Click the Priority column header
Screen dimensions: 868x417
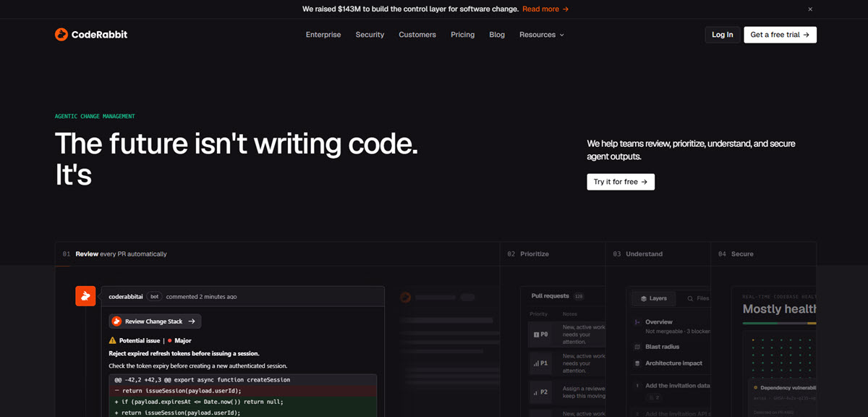tap(539, 314)
